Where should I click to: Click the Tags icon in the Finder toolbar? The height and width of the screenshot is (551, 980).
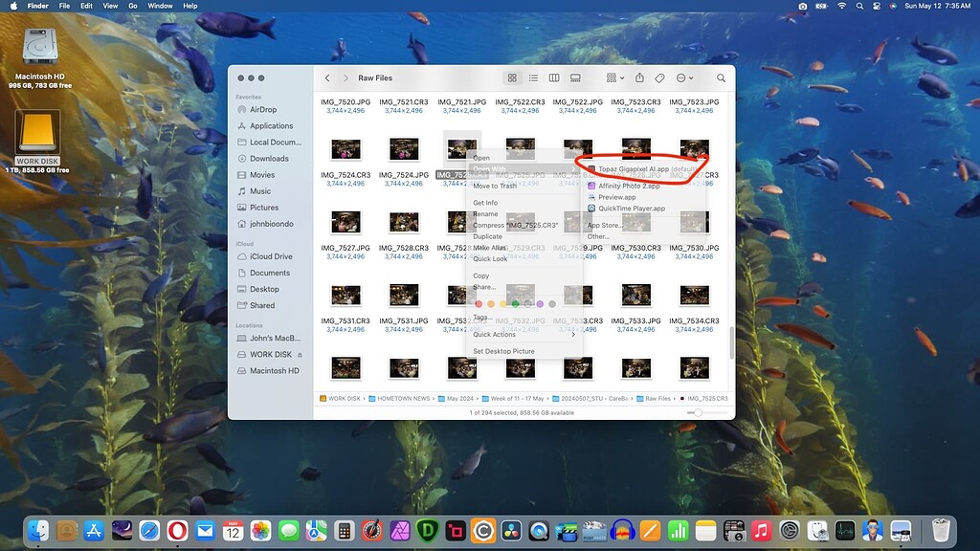coord(660,77)
